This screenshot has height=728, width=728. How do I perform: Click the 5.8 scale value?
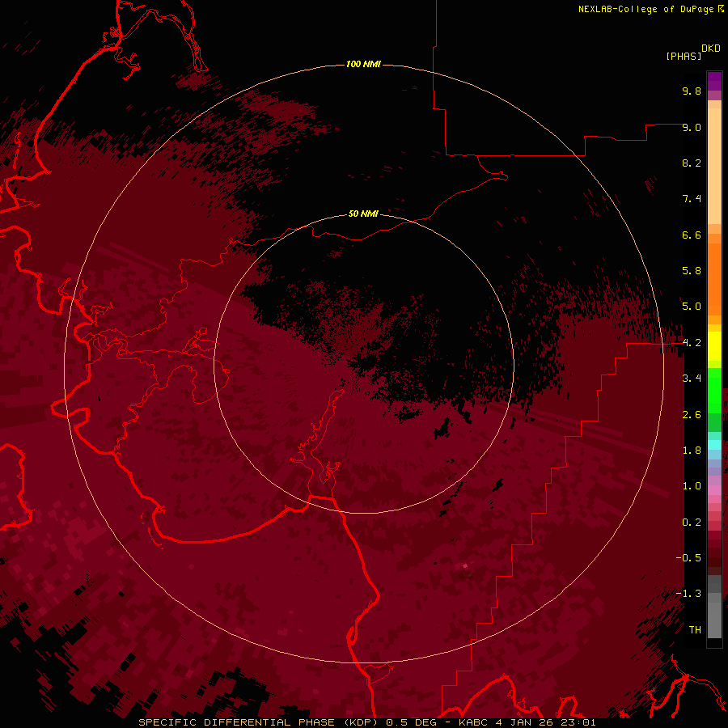tap(692, 271)
